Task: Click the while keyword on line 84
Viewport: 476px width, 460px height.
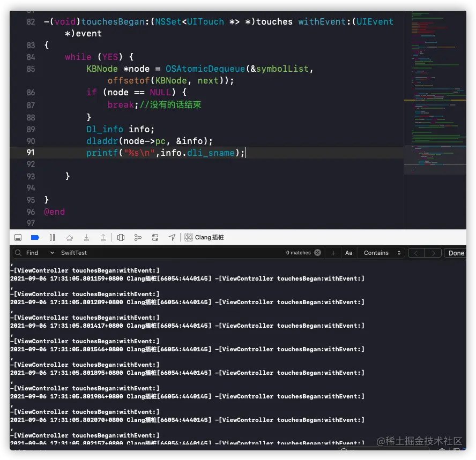Action: [x=78, y=57]
